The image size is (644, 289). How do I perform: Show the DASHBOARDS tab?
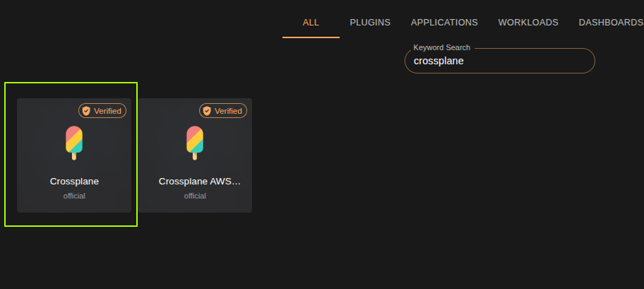click(x=610, y=23)
